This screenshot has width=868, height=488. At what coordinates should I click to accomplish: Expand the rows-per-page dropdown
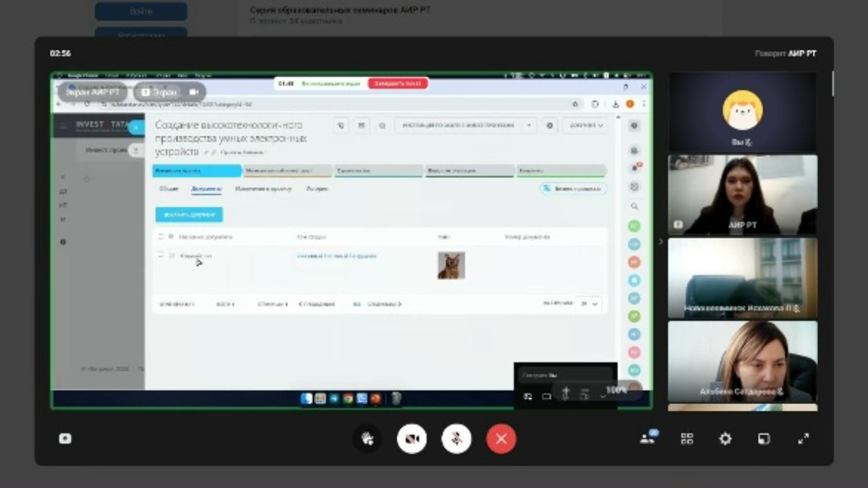[x=589, y=304]
